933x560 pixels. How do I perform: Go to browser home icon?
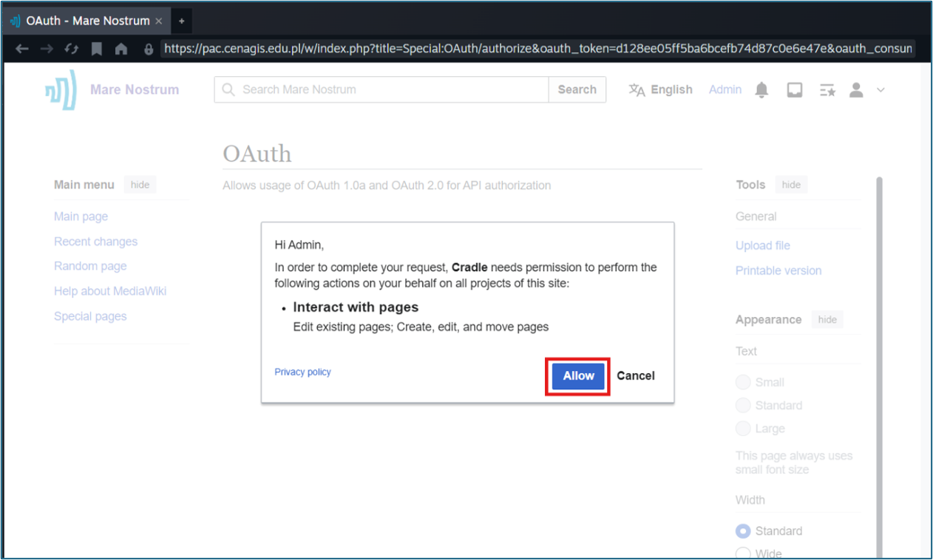(121, 49)
